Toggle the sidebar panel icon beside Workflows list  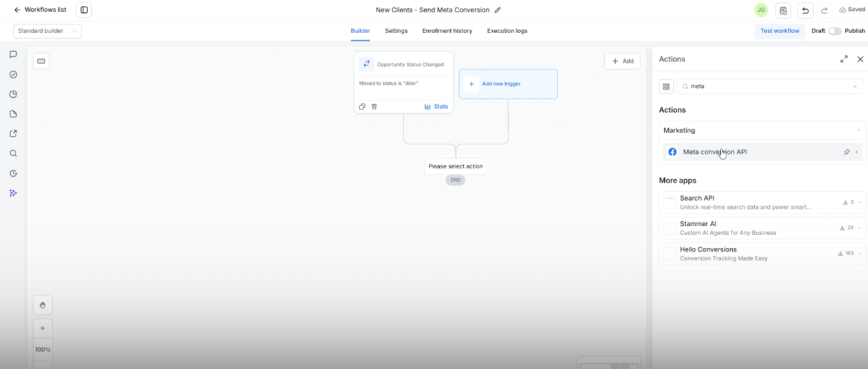click(x=84, y=10)
